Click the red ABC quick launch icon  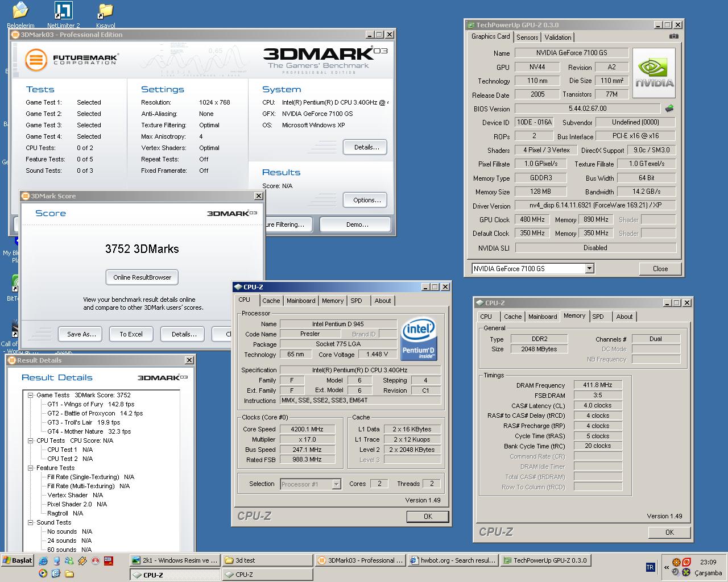pos(109,561)
